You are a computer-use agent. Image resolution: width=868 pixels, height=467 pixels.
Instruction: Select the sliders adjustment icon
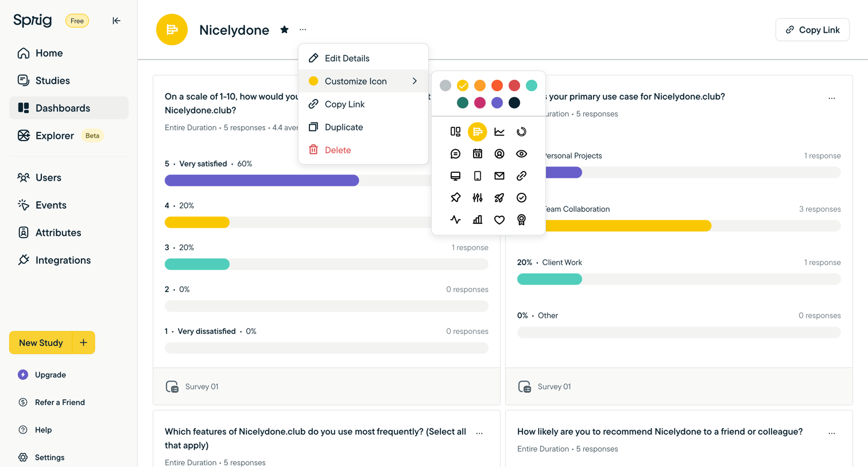[x=478, y=197]
